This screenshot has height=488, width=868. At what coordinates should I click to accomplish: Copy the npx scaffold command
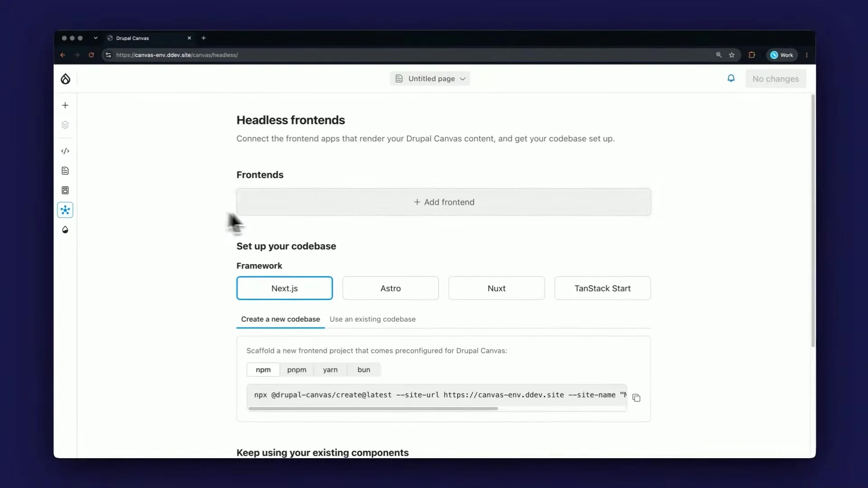click(x=637, y=398)
